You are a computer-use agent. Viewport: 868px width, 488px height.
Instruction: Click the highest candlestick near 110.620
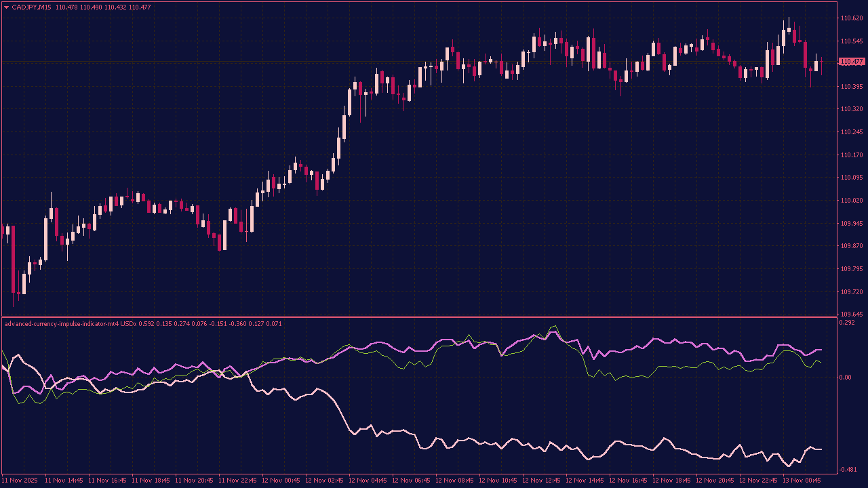click(788, 27)
